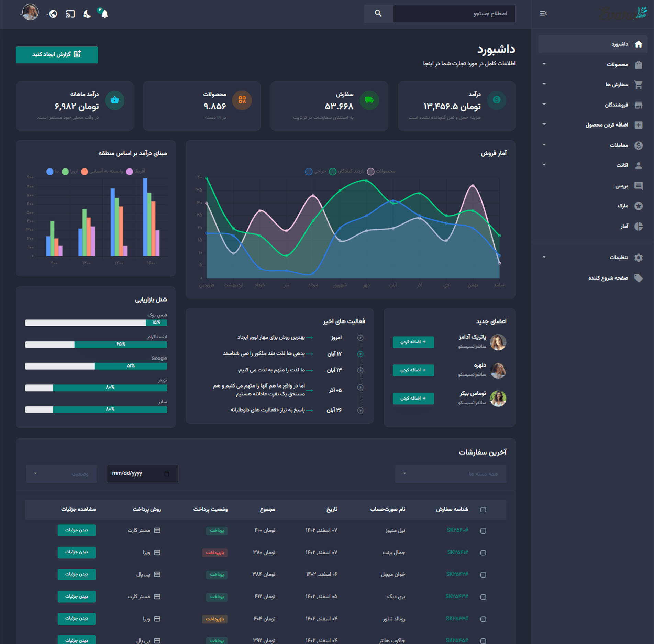
Task: Collapse sidebar with menu toggle icon
Action: click(x=543, y=13)
